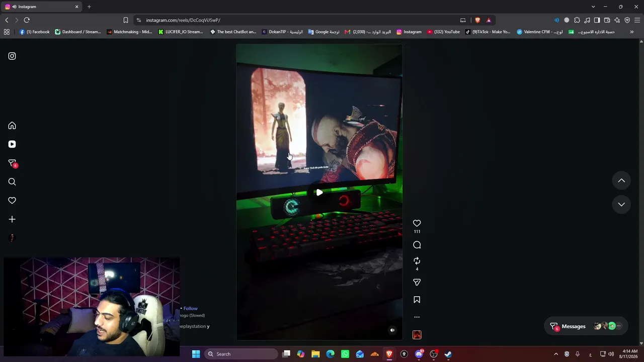Image resolution: width=644 pixels, height=362 pixels.
Task: Open Brave Shields panel
Action: [x=477, y=20]
